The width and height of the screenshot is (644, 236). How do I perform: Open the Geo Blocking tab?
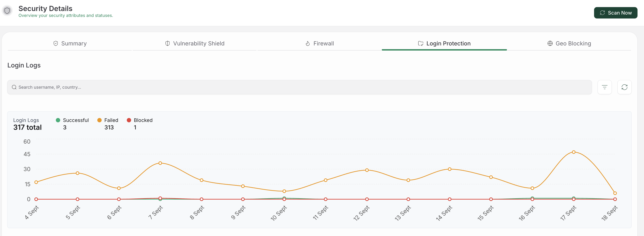(x=569, y=43)
